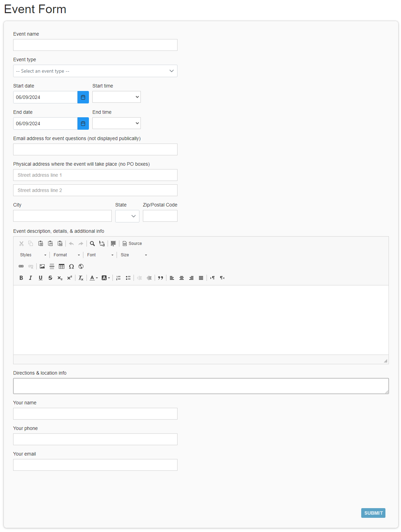The width and height of the screenshot is (401, 532).
Task: Insert a special character using the Omega icon
Action: pyautogui.click(x=71, y=266)
